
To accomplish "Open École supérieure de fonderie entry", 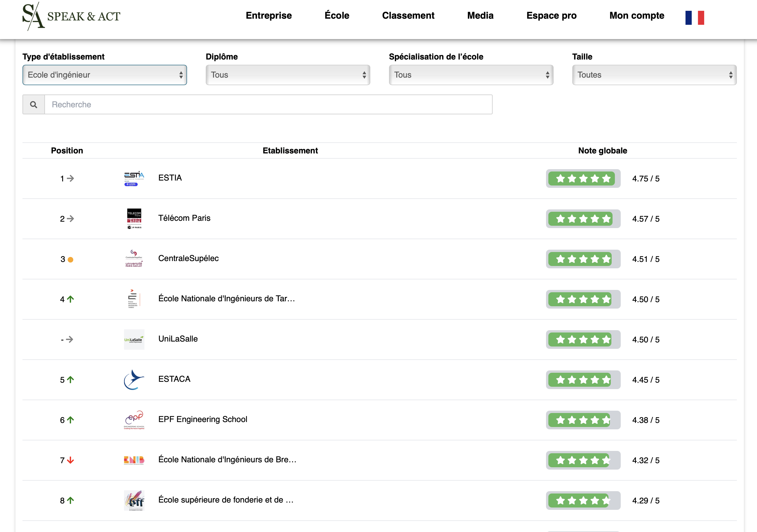I will tap(226, 500).
